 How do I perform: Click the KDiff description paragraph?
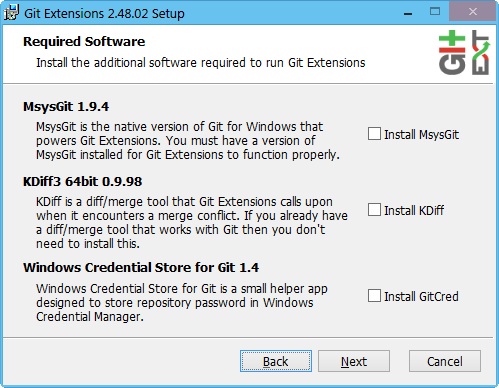click(192, 223)
